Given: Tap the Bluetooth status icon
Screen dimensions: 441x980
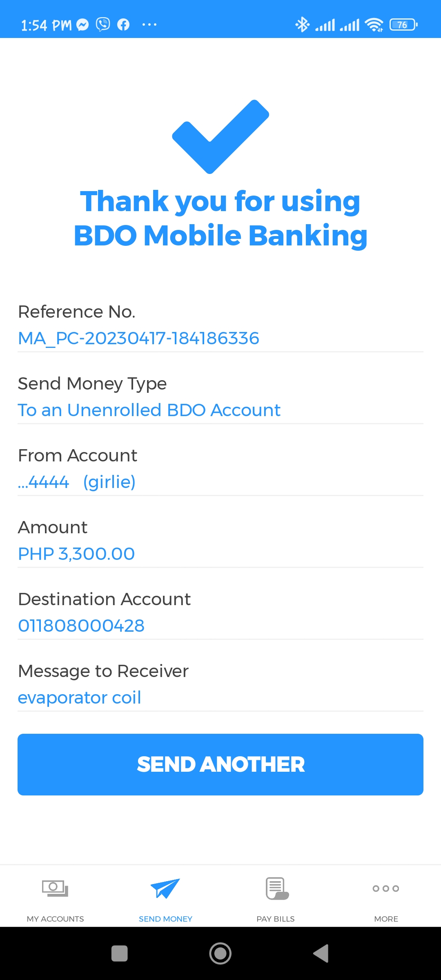Looking at the screenshot, I should (302, 24).
